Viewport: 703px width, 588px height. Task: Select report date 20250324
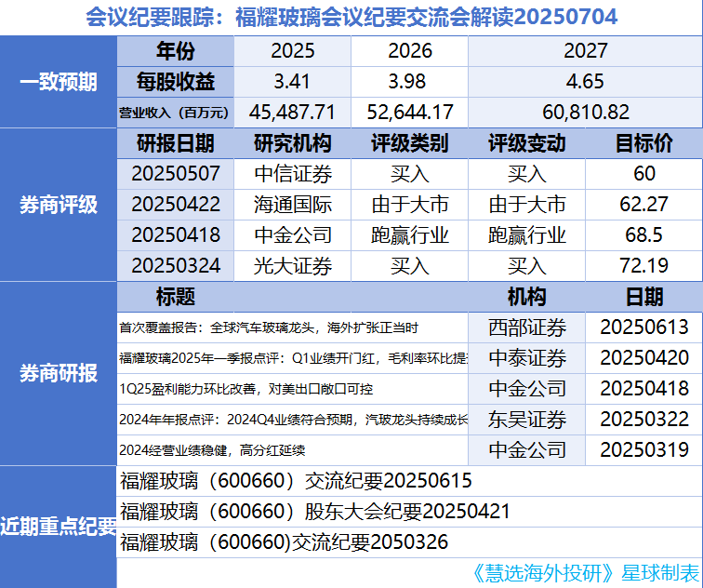[x=176, y=265]
